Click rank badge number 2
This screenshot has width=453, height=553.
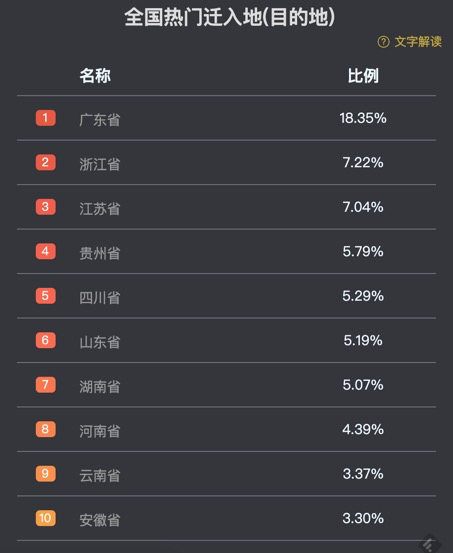[x=46, y=162]
